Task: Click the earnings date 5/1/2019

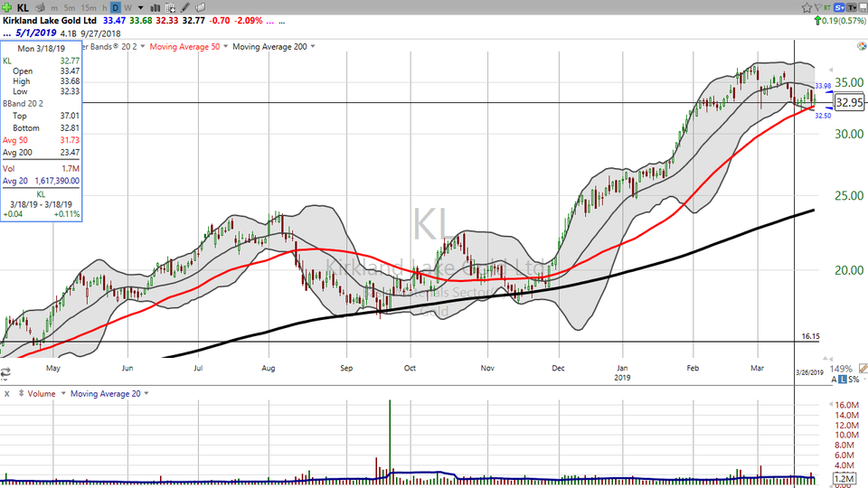Action: coord(36,33)
